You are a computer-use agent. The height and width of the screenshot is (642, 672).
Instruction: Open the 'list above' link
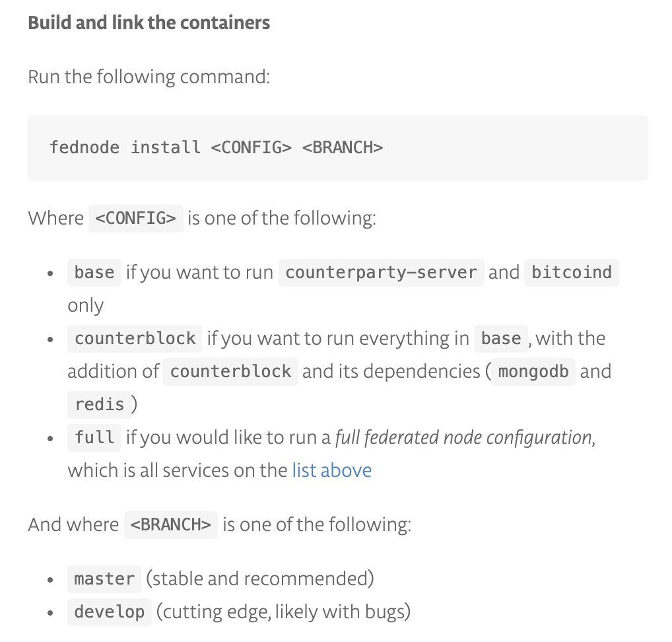pyautogui.click(x=332, y=470)
